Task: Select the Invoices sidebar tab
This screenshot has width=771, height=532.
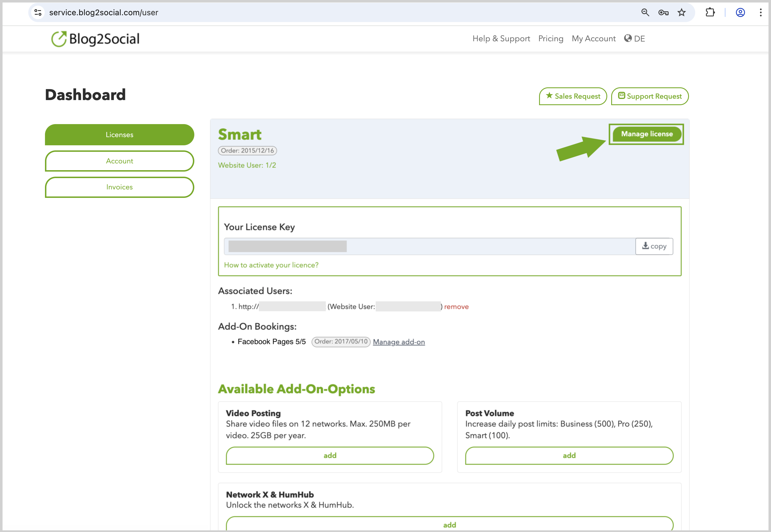Action: point(119,187)
